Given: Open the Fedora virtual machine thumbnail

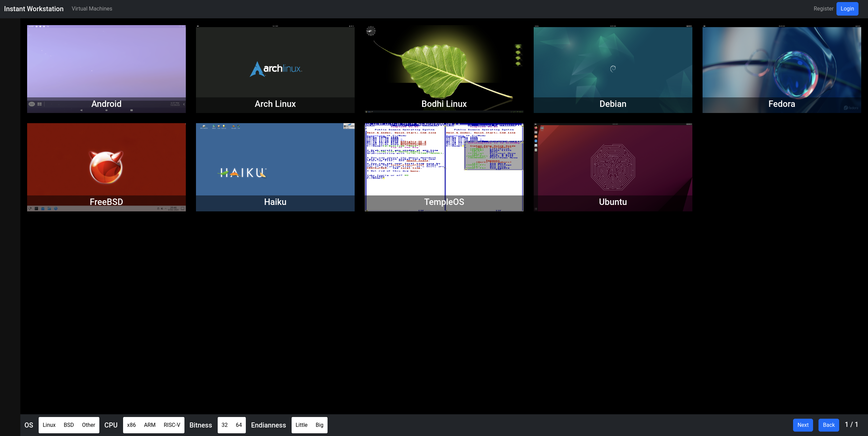Looking at the screenshot, I should pyautogui.click(x=782, y=69).
